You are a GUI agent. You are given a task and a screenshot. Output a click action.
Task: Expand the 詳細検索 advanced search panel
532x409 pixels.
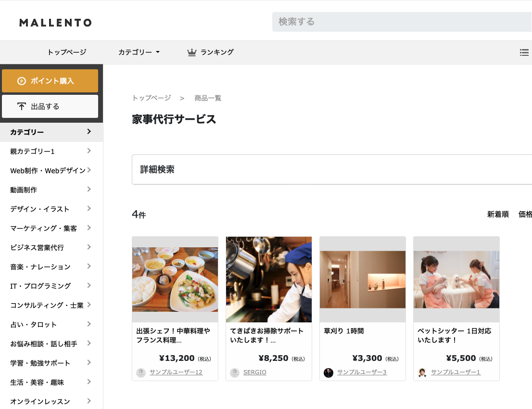332,169
